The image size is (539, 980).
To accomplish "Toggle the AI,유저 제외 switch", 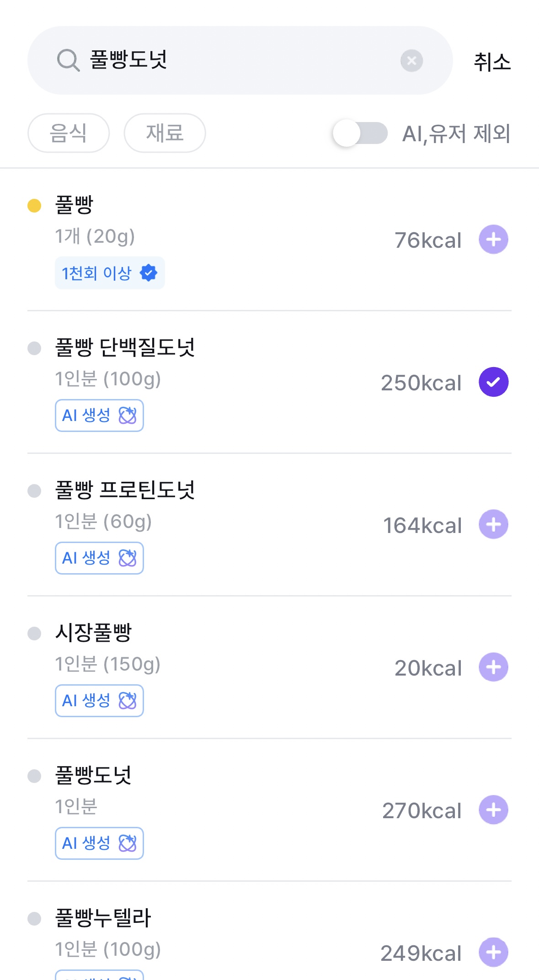I will 360,133.
